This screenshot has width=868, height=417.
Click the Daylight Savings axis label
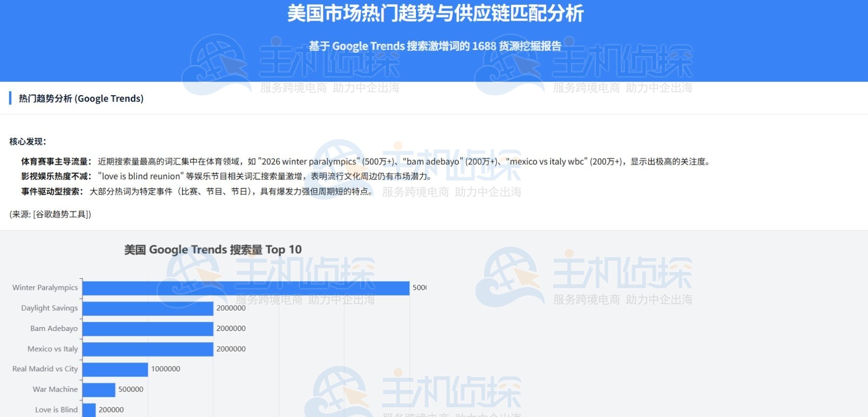(x=49, y=308)
